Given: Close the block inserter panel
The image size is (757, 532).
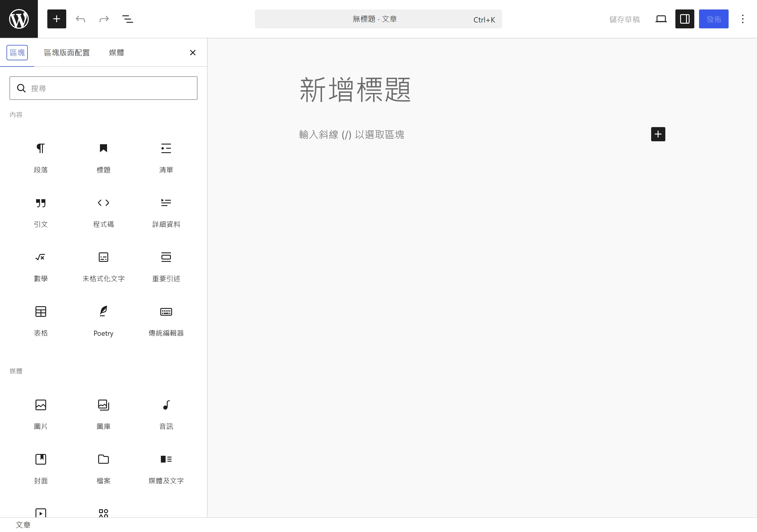Looking at the screenshot, I should pos(193,52).
